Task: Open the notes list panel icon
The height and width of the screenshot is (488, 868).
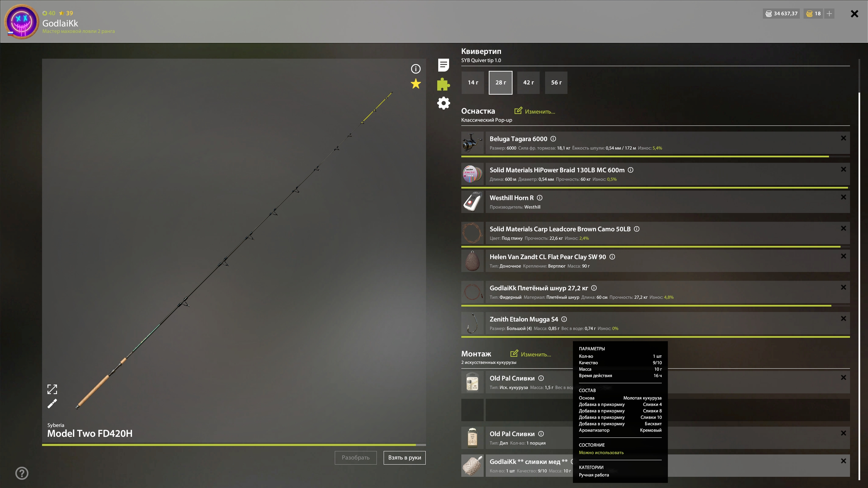Action: pos(443,65)
